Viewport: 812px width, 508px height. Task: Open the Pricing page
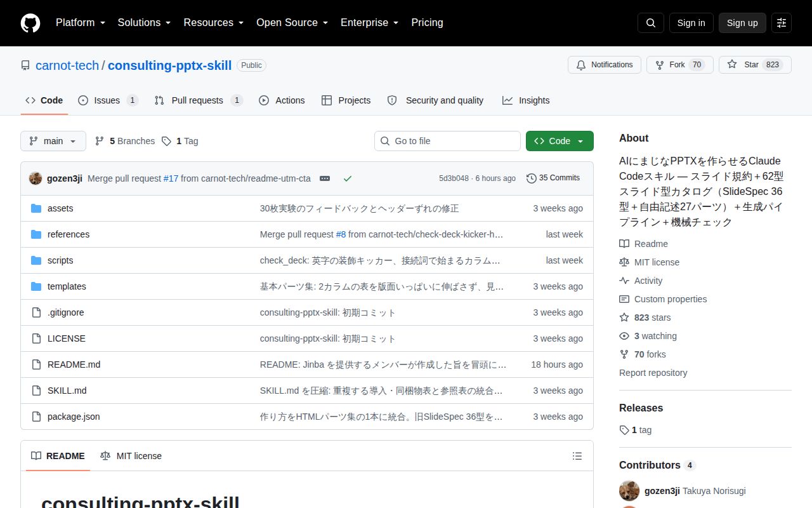(x=427, y=23)
